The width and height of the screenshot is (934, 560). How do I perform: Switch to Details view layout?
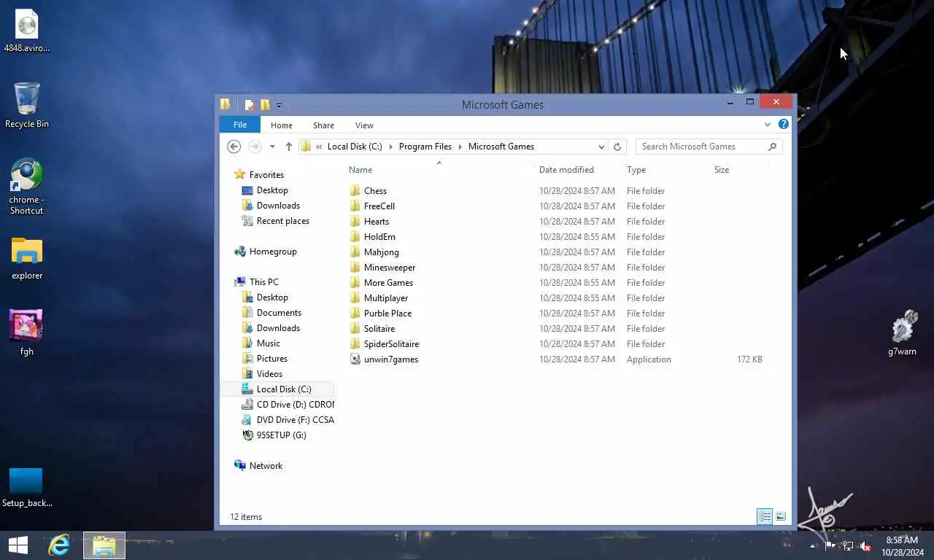click(764, 516)
